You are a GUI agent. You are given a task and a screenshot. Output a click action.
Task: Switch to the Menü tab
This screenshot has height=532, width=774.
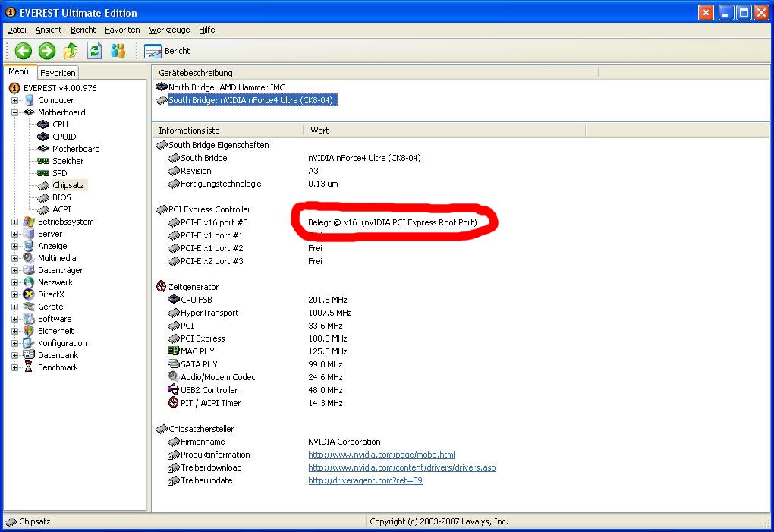(x=19, y=71)
